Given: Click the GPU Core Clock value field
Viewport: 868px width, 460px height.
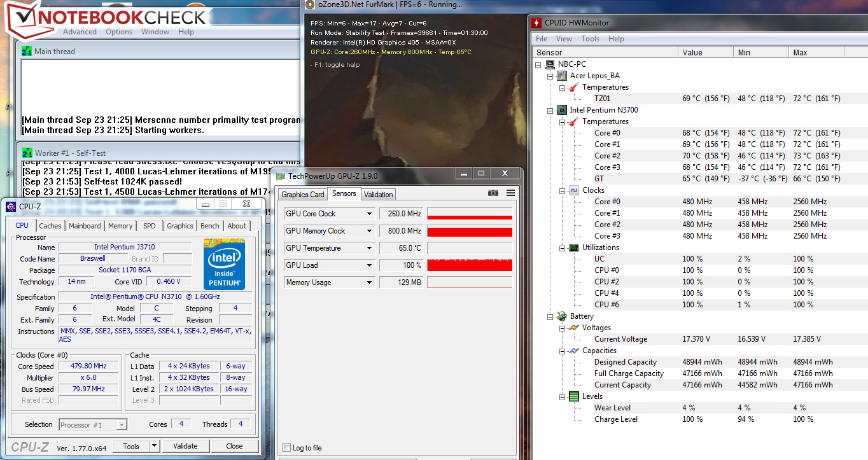Looking at the screenshot, I should click(402, 214).
